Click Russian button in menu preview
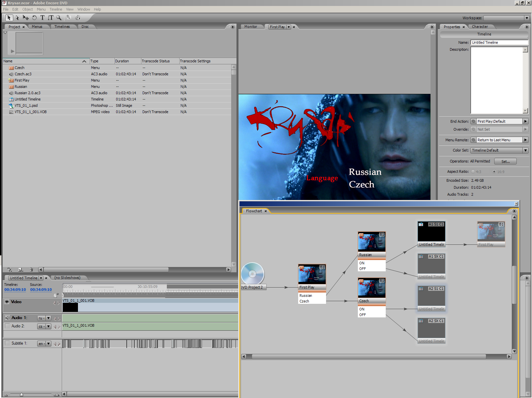Image resolution: width=532 pixels, height=398 pixels. (365, 172)
